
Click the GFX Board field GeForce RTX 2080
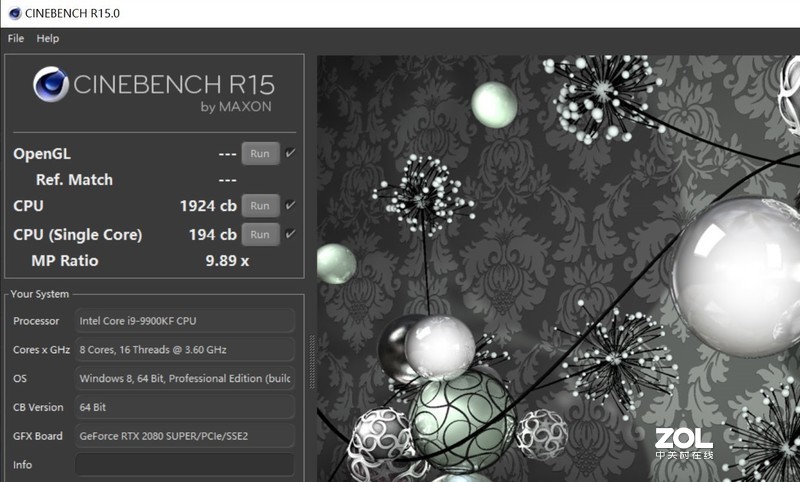[x=185, y=436]
